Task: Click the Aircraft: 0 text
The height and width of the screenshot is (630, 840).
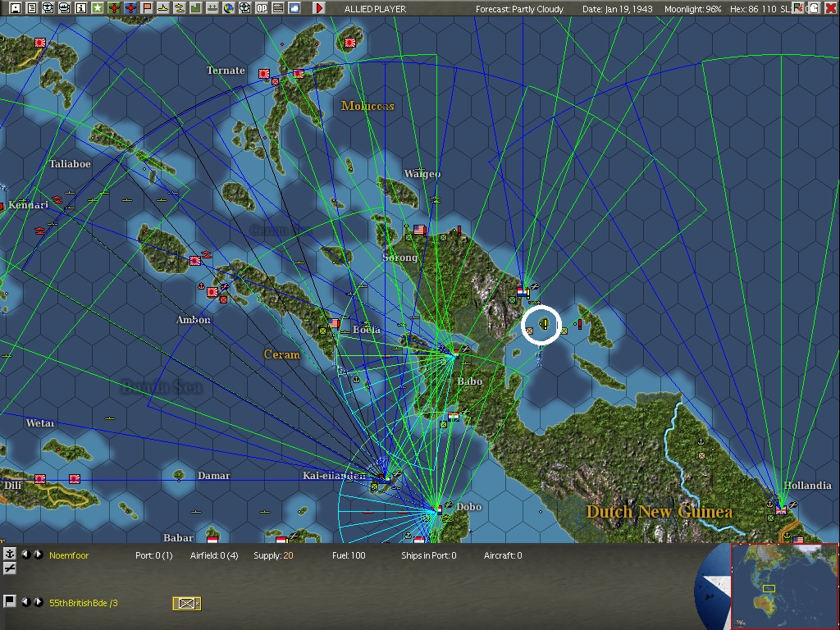Action: click(x=503, y=555)
